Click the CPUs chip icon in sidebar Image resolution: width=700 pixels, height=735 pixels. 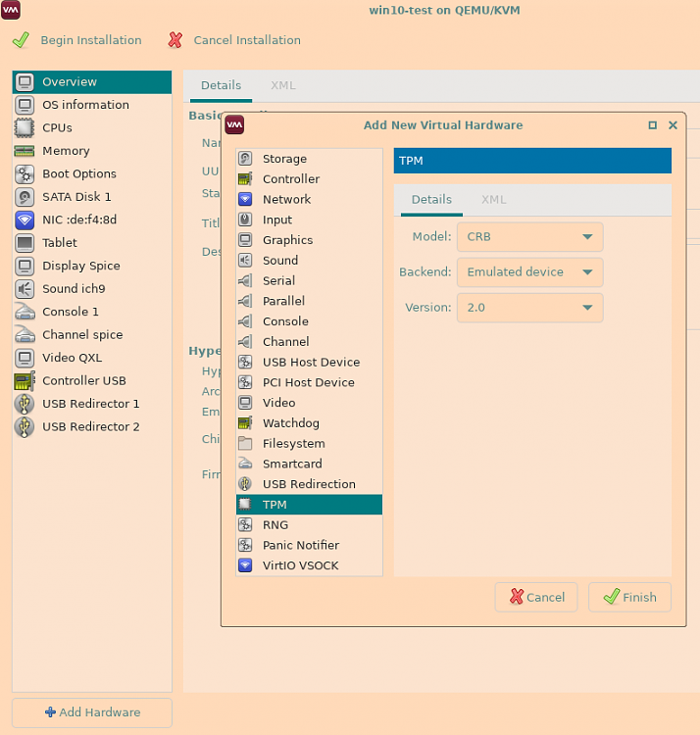tap(25, 127)
